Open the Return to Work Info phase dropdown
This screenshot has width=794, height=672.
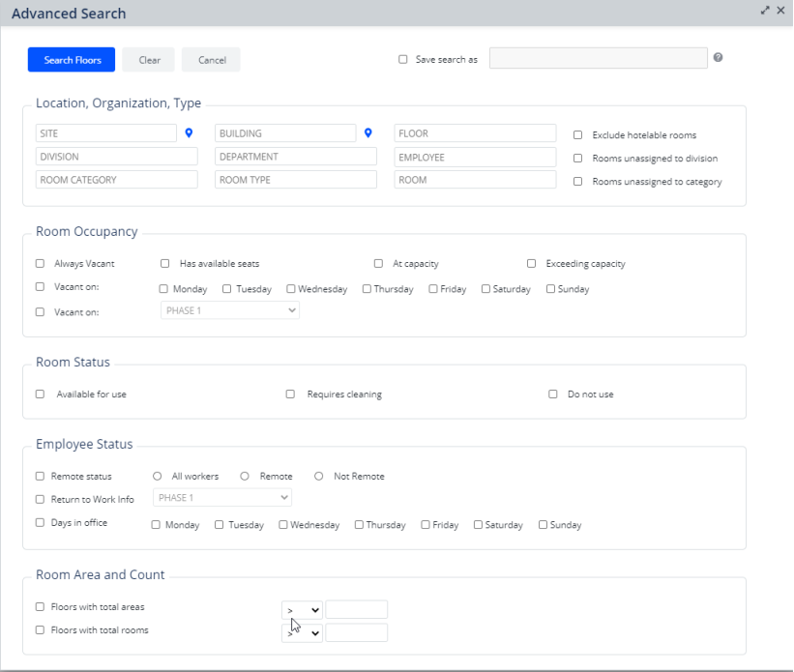pos(222,498)
